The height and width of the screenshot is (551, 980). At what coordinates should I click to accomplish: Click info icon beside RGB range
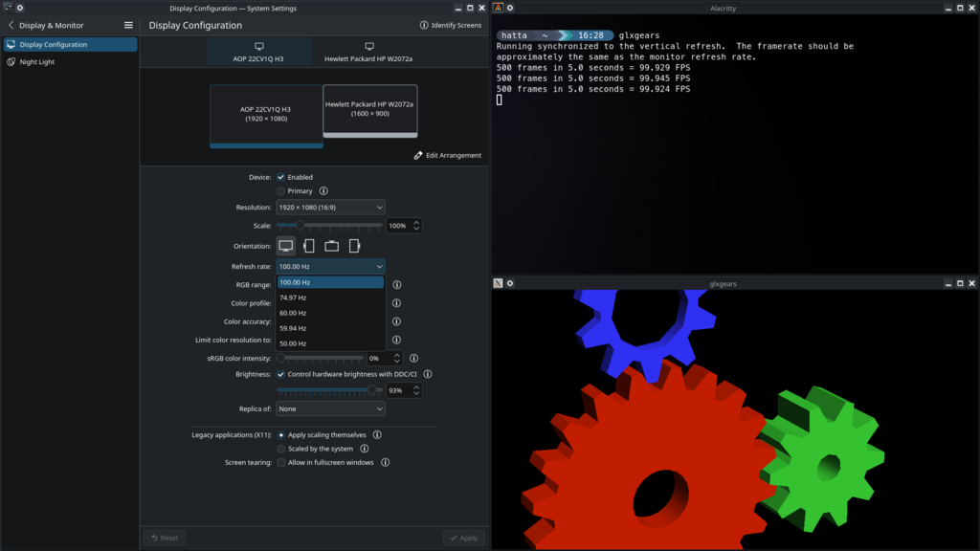click(x=397, y=285)
